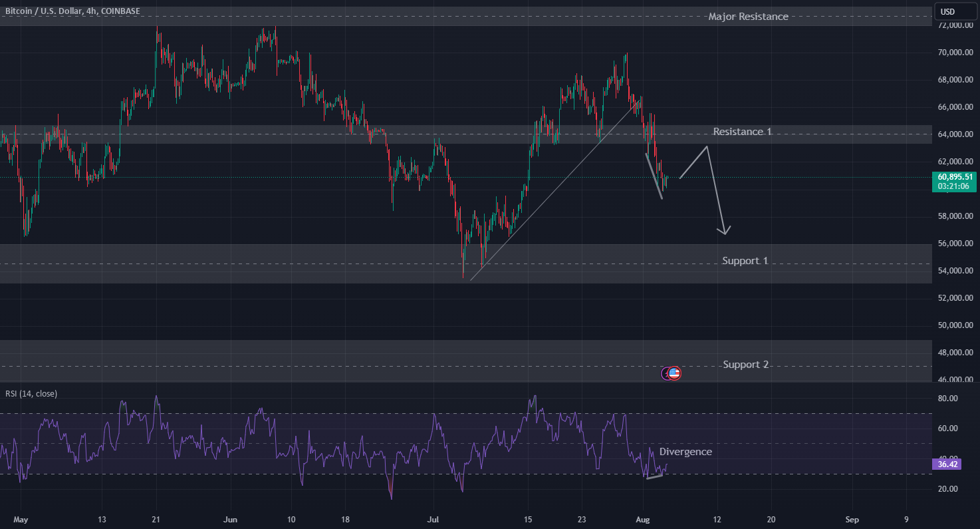Click the May date on time axis
Image resolution: width=980 pixels, height=529 pixels.
[21, 519]
